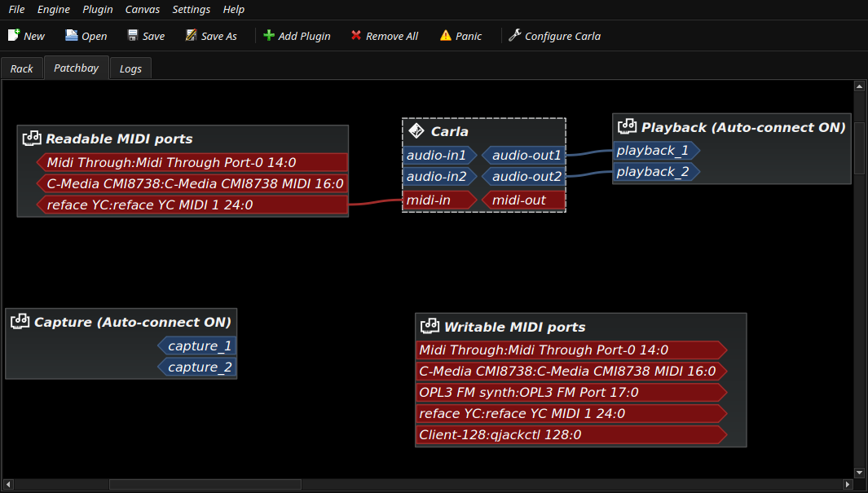Select the Carla audio-out2 port
The width and height of the screenshot is (868, 493).
pyautogui.click(x=524, y=177)
